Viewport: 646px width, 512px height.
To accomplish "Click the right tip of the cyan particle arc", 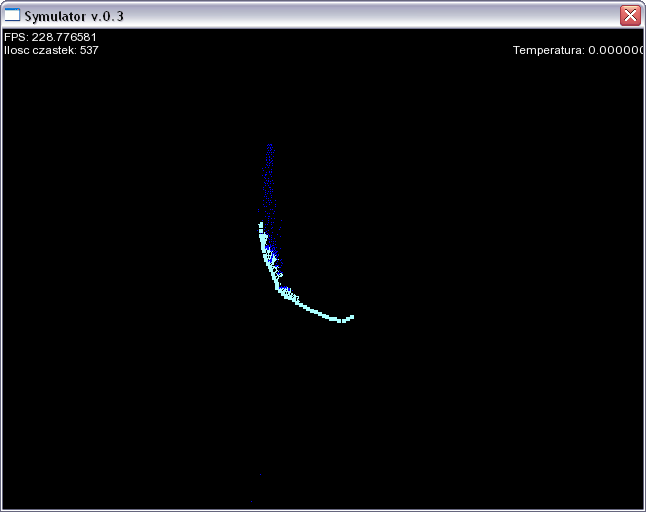I will [351, 317].
